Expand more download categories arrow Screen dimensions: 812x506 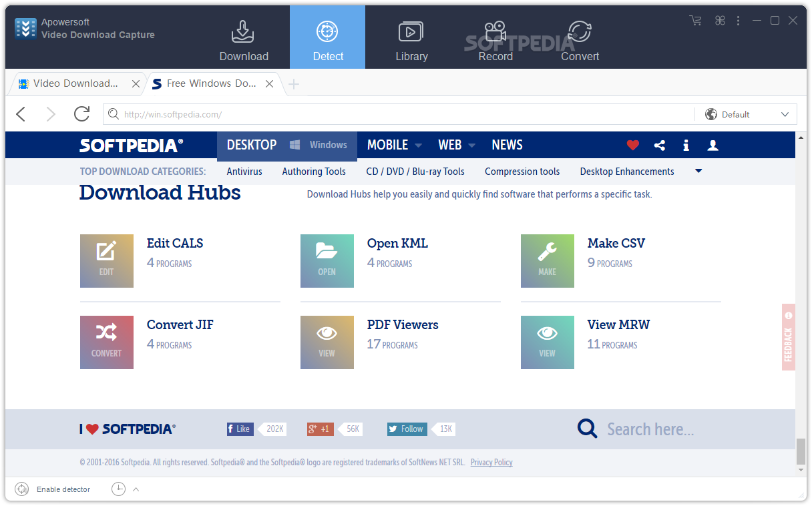pyautogui.click(x=698, y=171)
